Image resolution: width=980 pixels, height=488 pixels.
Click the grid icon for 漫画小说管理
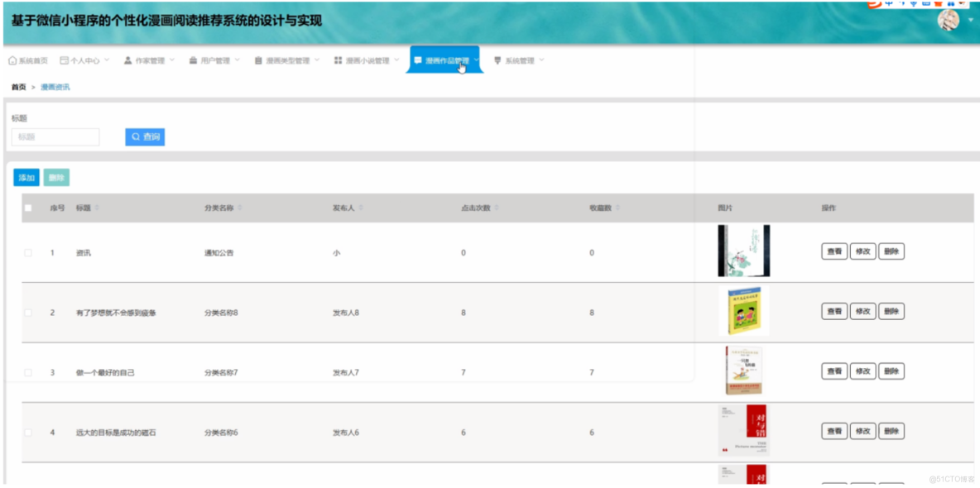click(339, 60)
